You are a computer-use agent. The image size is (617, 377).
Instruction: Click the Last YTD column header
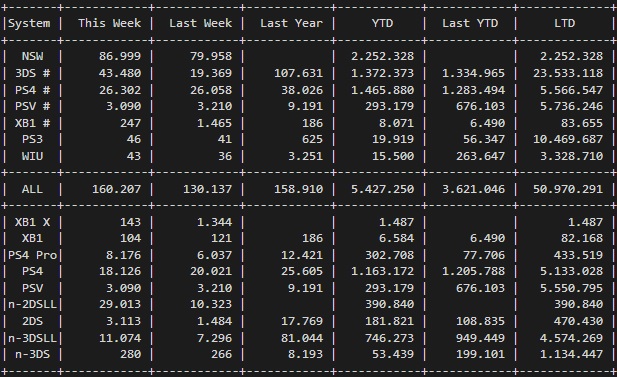tap(470, 23)
